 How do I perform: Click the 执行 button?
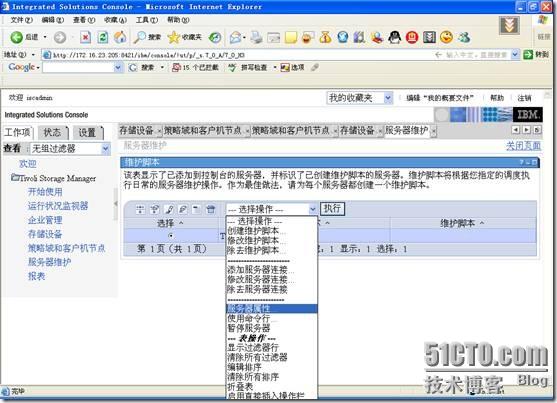point(332,208)
